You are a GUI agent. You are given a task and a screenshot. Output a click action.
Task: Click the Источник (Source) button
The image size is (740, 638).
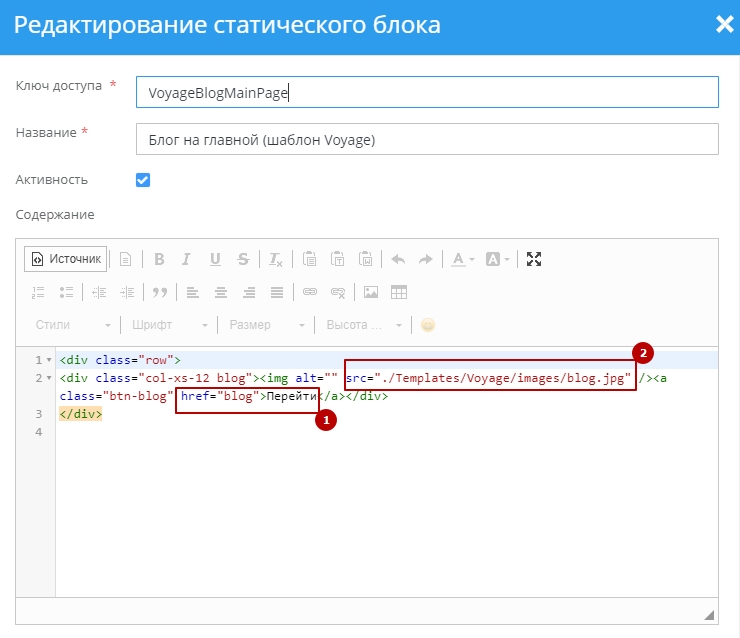click(66, 259)
